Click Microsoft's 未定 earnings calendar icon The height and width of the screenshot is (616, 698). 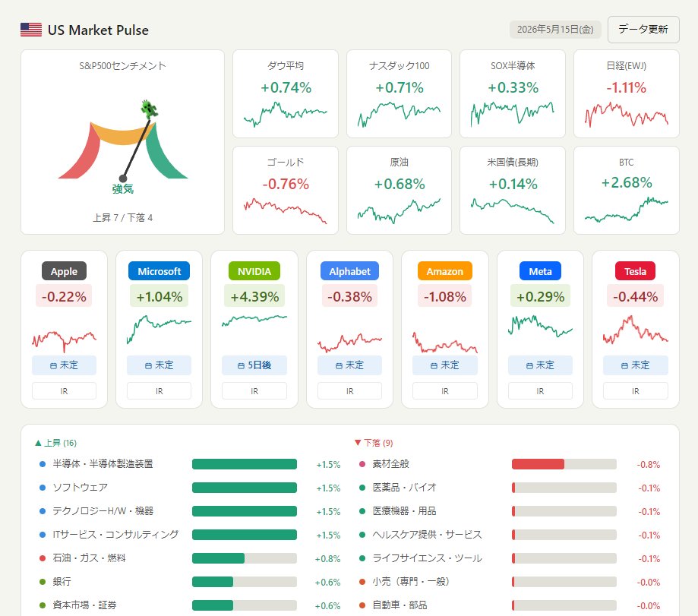coord(149,366)
